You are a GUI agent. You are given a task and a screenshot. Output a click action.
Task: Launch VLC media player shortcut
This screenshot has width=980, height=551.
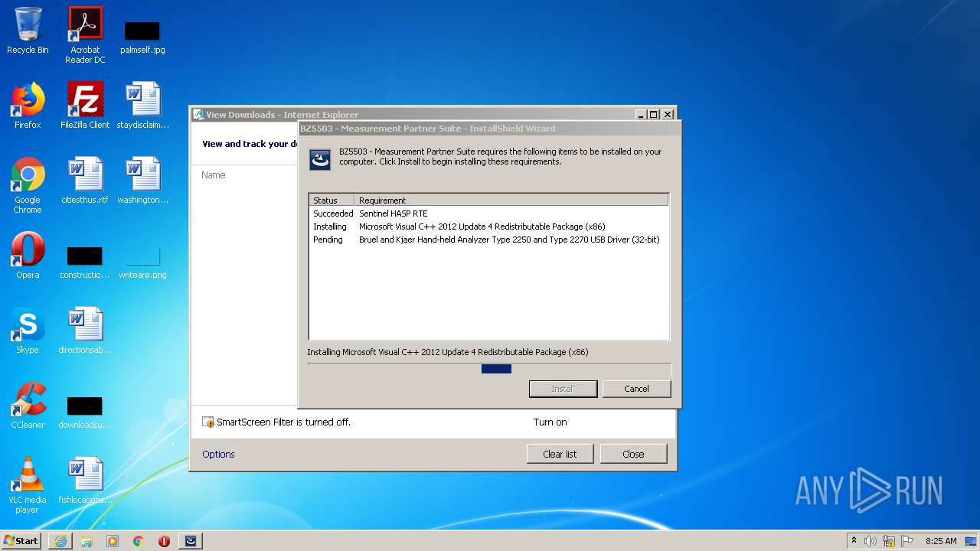(x=28, y=485)
